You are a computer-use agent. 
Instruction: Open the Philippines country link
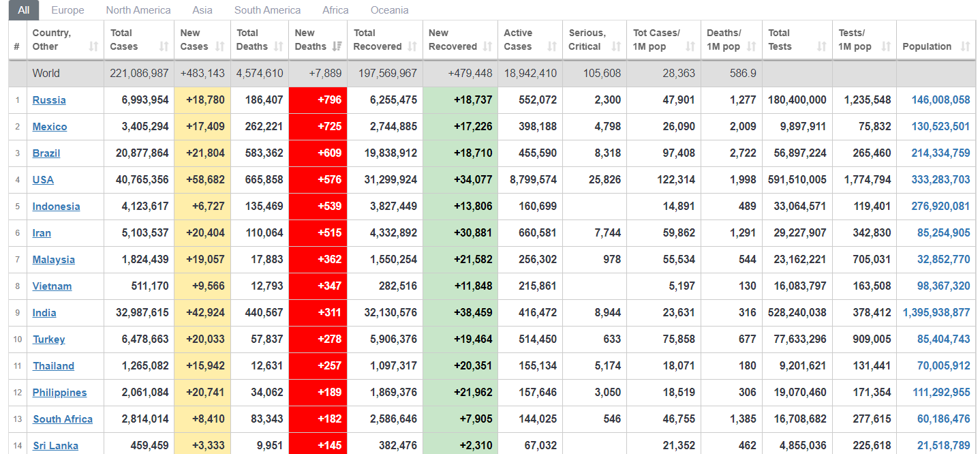coord(60,393)
